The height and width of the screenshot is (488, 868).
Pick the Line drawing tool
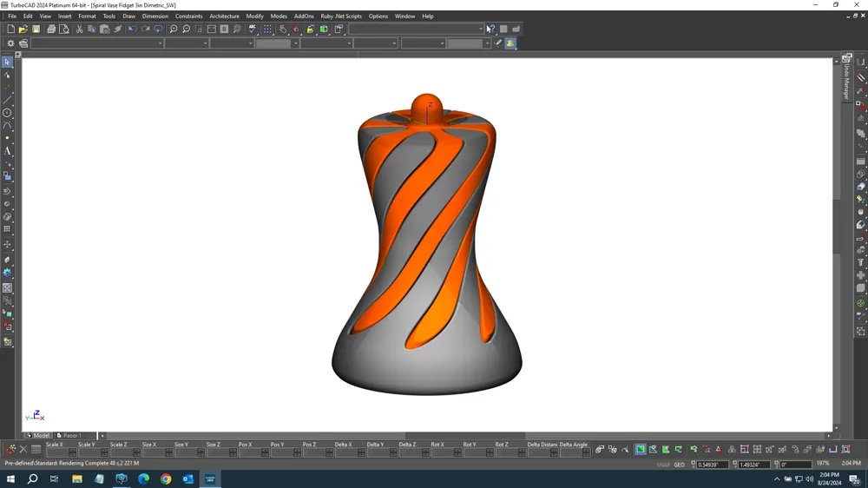pos(7,100)
